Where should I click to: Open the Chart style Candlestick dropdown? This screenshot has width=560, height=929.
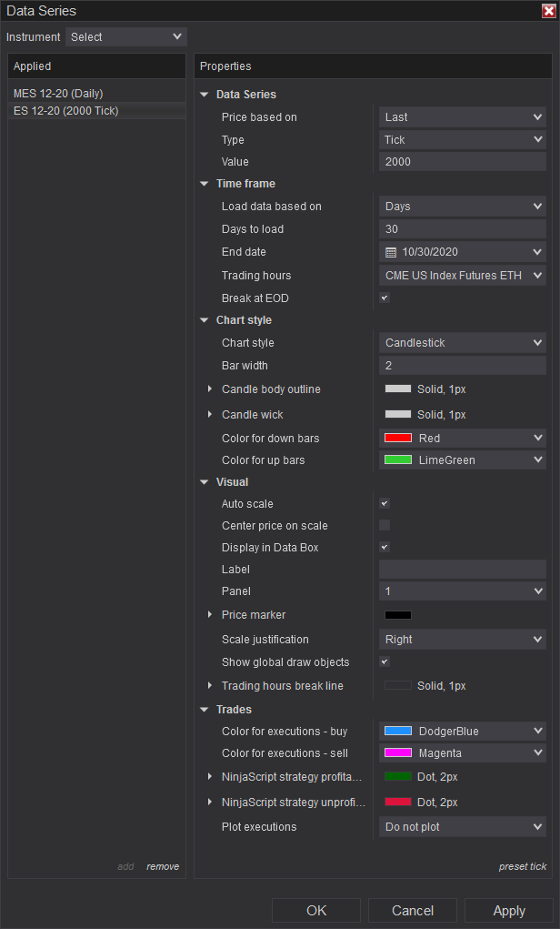coord(462,343)
